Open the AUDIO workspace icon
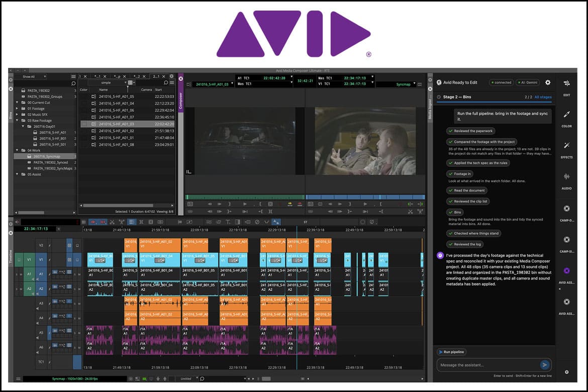The height and width of the screenshot is (392, 588). 566,176
